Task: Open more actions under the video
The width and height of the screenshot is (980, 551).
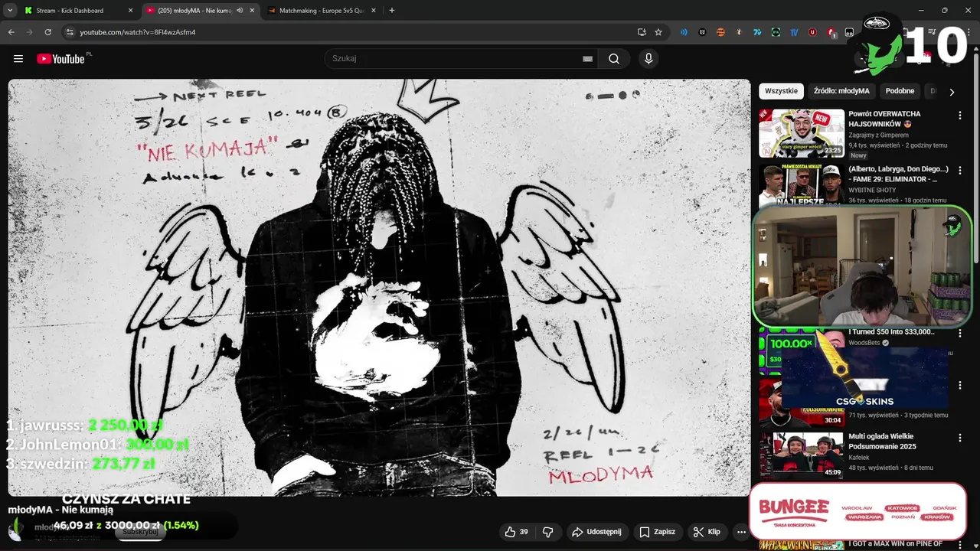Action: (741, 532)
